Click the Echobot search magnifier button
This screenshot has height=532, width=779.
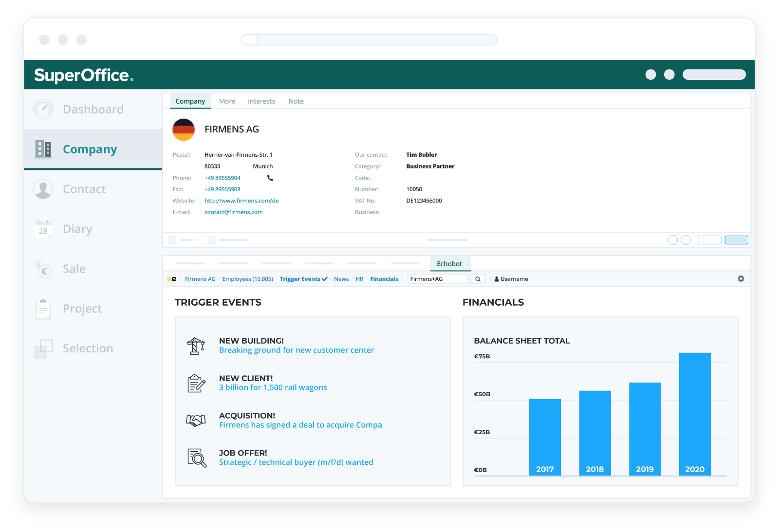478,278
